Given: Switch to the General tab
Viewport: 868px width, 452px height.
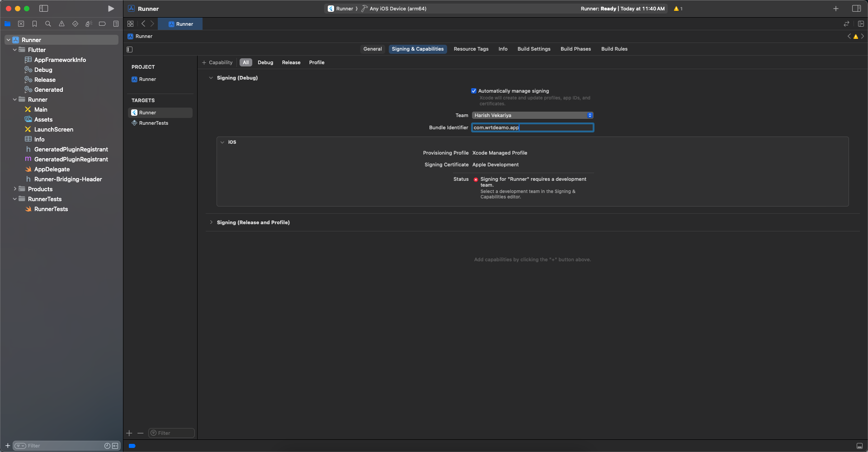Looking at the screenshot, I should [373, 49].
